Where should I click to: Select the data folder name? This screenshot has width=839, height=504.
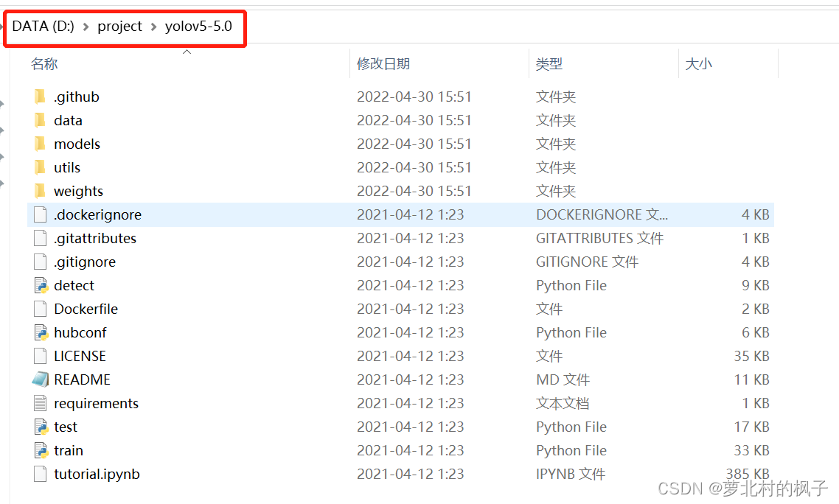coord(68,120)
